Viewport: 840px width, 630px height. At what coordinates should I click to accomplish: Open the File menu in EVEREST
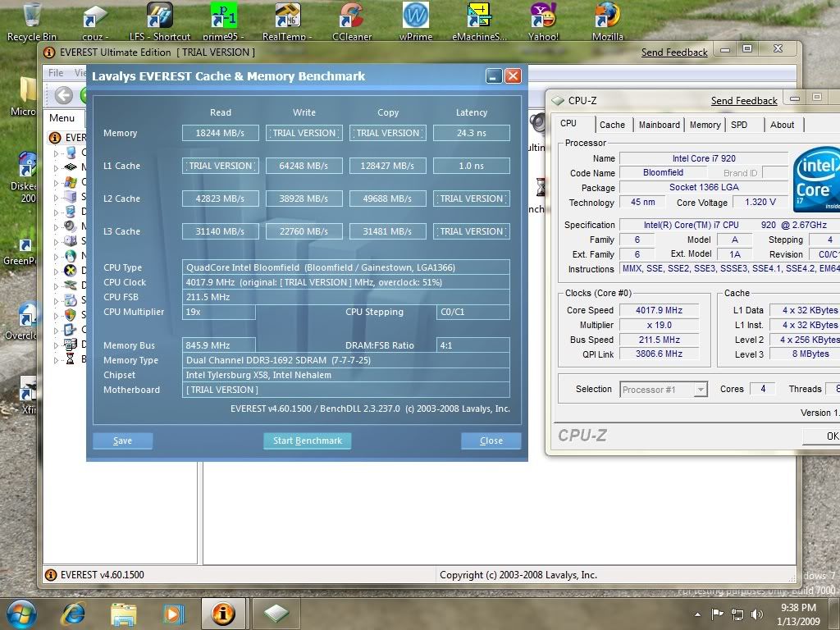[56, 73]
